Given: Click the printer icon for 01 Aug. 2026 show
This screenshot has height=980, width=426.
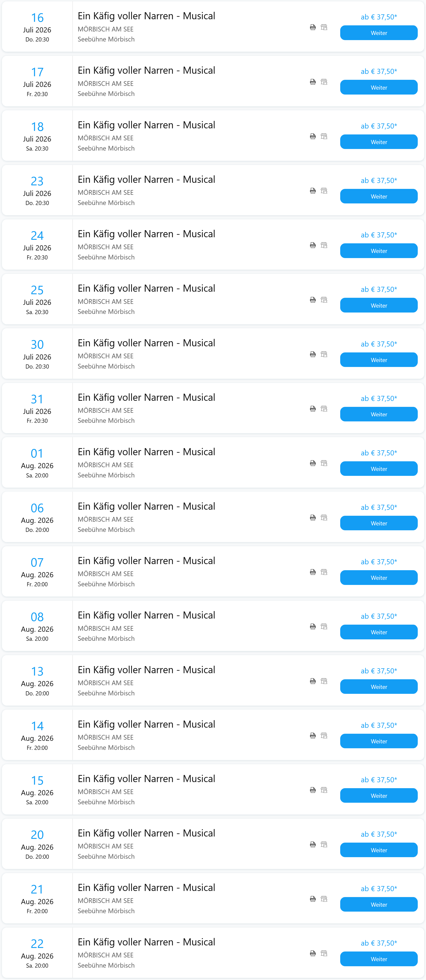Looking at the screenshot, I should (313, 463).
